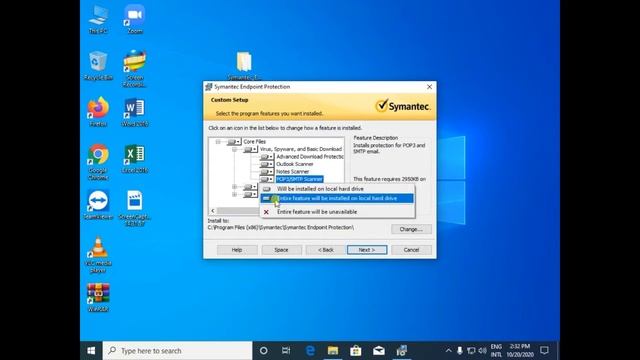Click the install path text
This screenshot has height=360, width=640.
[x=281, y=228]
